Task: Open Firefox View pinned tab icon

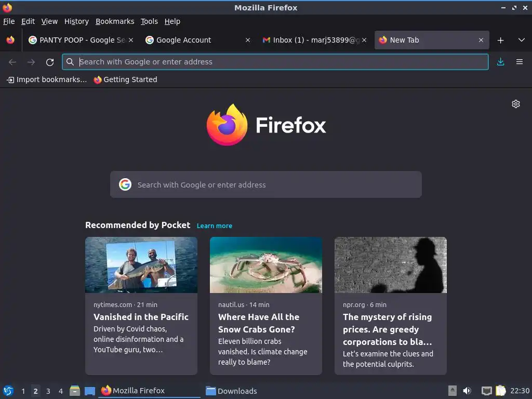Action: click(x=10, y=40)
